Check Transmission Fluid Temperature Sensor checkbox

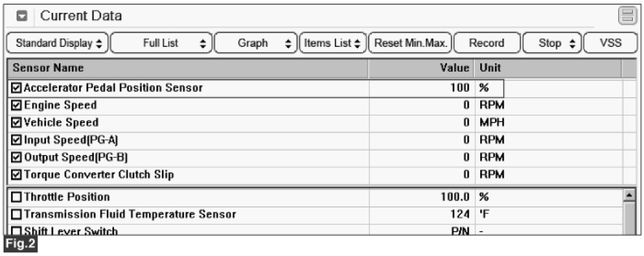(x=17, y=214)
